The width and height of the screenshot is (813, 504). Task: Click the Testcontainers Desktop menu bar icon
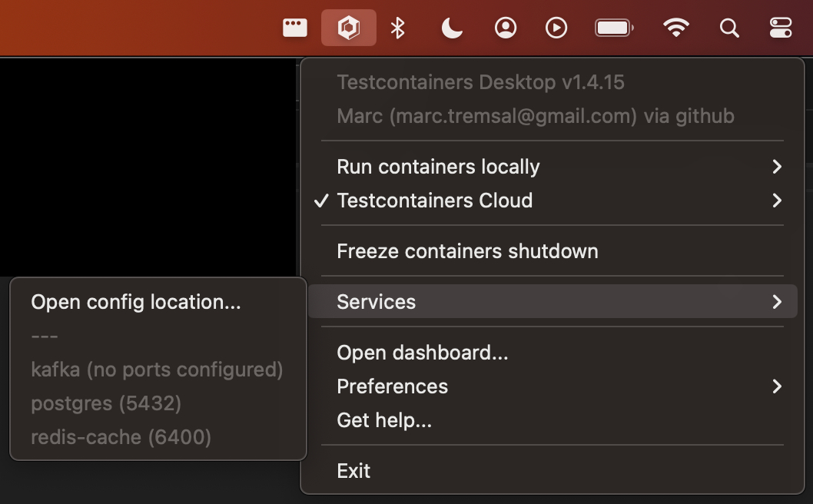point(349,28)
